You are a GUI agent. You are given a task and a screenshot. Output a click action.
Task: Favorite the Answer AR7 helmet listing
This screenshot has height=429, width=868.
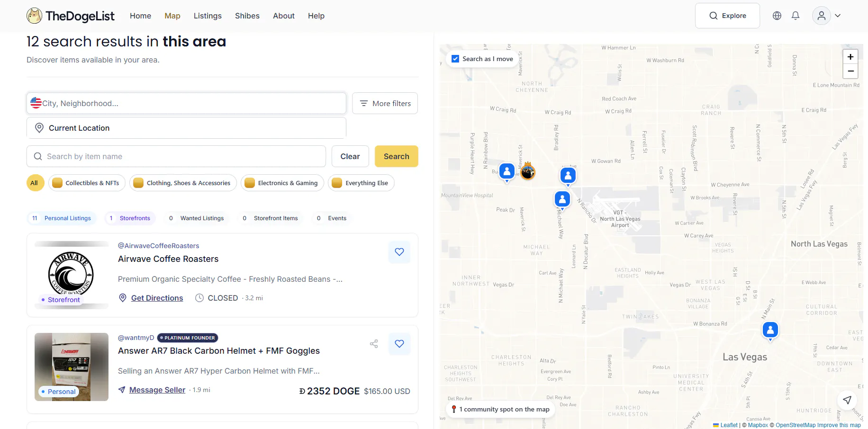coord(399,344)
